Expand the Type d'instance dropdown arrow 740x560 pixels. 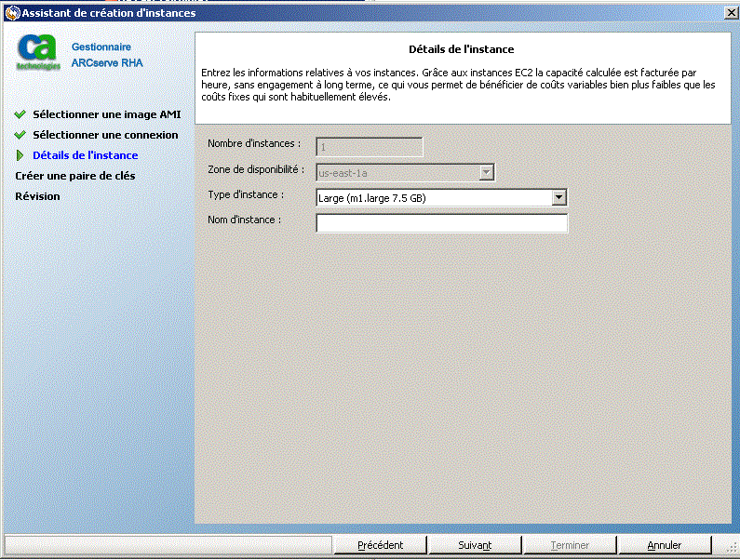[558, 198]
